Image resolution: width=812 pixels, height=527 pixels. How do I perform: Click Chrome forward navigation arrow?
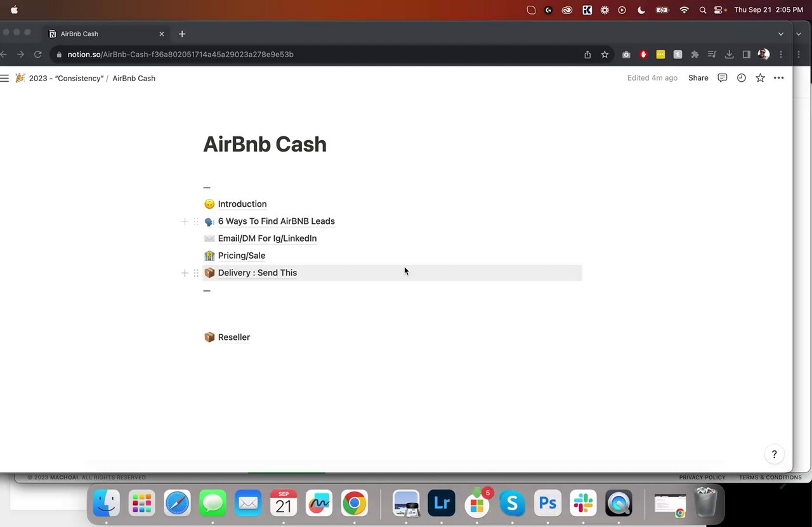20,55
